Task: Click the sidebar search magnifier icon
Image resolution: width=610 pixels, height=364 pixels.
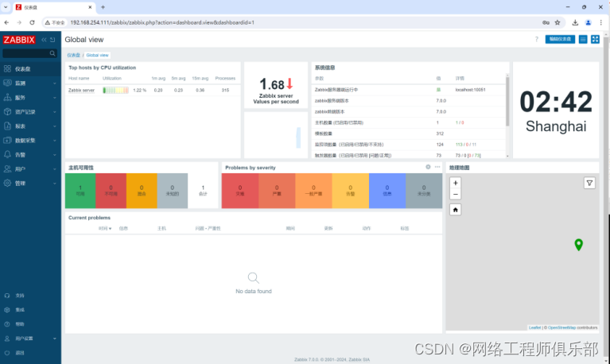Action: (52, 53)
